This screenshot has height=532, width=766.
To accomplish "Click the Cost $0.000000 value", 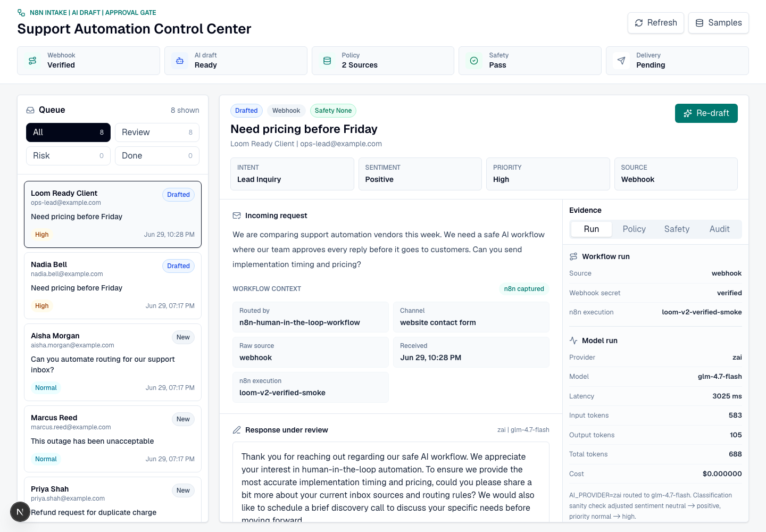I will click(722, 474).
